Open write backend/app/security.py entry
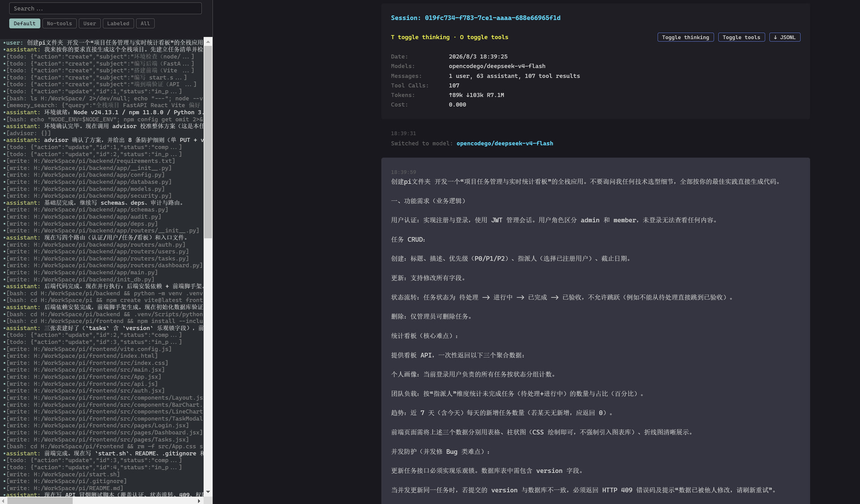860x504 pixels. [89, 196]
